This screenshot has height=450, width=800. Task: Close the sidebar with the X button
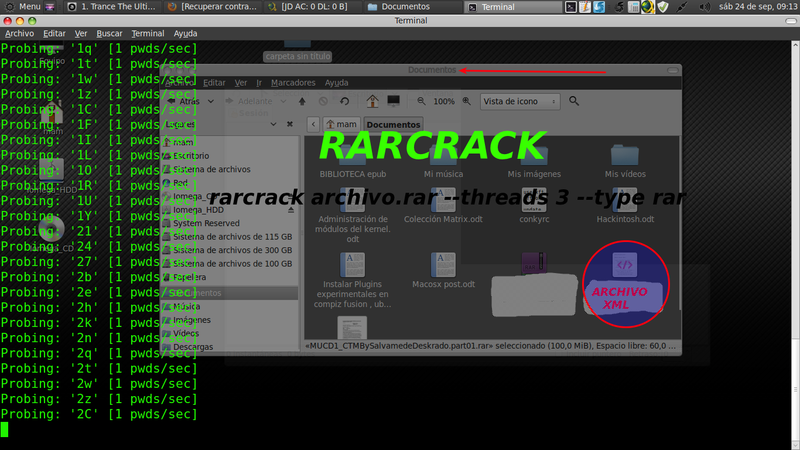coord(289,123)
